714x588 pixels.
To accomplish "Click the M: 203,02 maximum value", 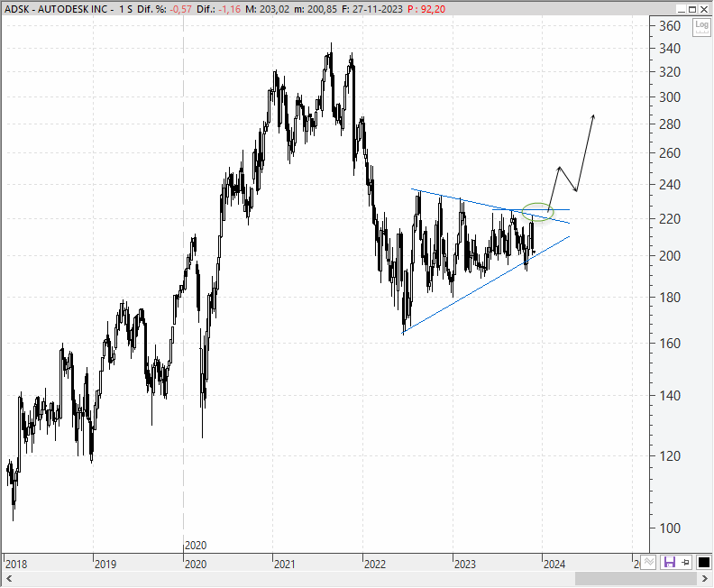I will [267, 9].
